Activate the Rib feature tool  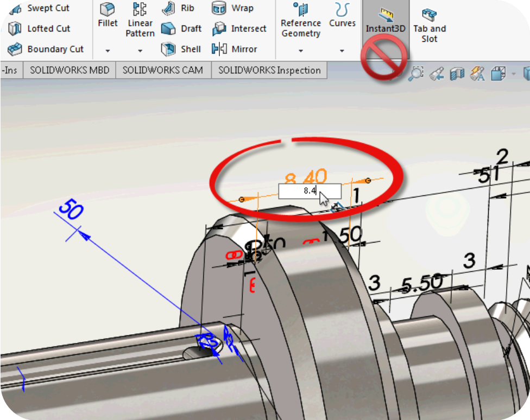click(178, 8)
